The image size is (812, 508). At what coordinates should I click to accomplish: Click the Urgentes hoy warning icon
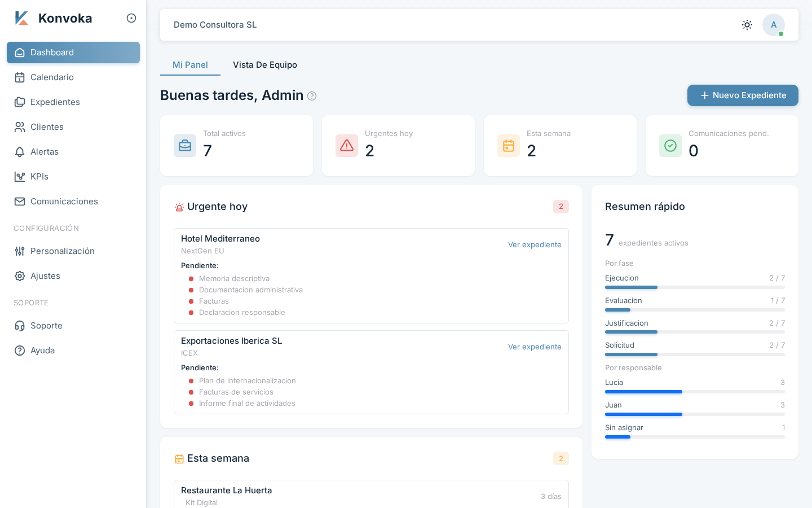coord(347,146)
